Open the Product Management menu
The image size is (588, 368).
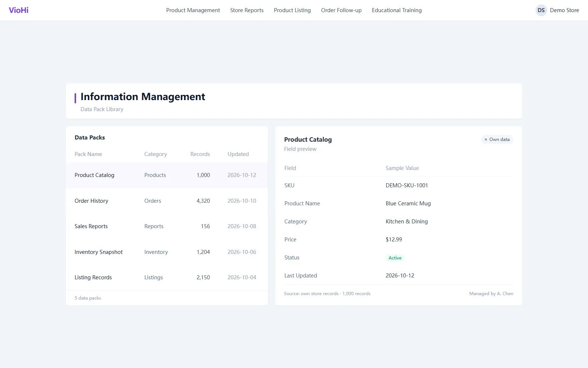pyautogui.click(x=193, y=10)
